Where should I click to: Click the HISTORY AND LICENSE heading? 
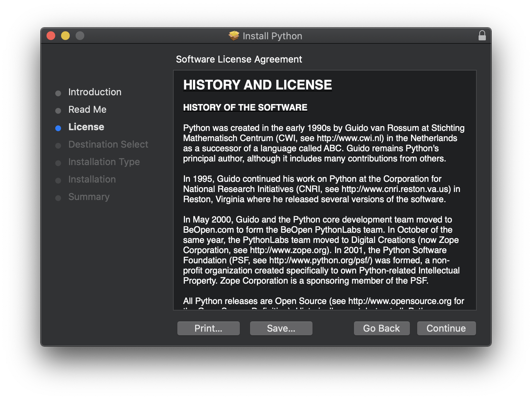pyautogui.click(x=257, y=85)
